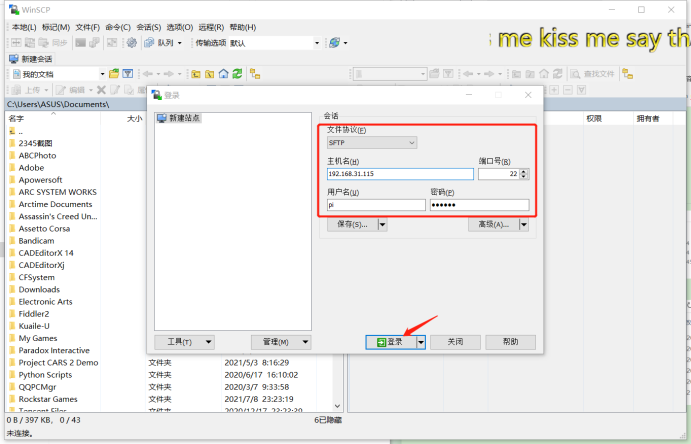The width and height of the screenshot is (691, 444).
Task: Select the 新建会话 session tab
Action: click(x=31, y=59)
